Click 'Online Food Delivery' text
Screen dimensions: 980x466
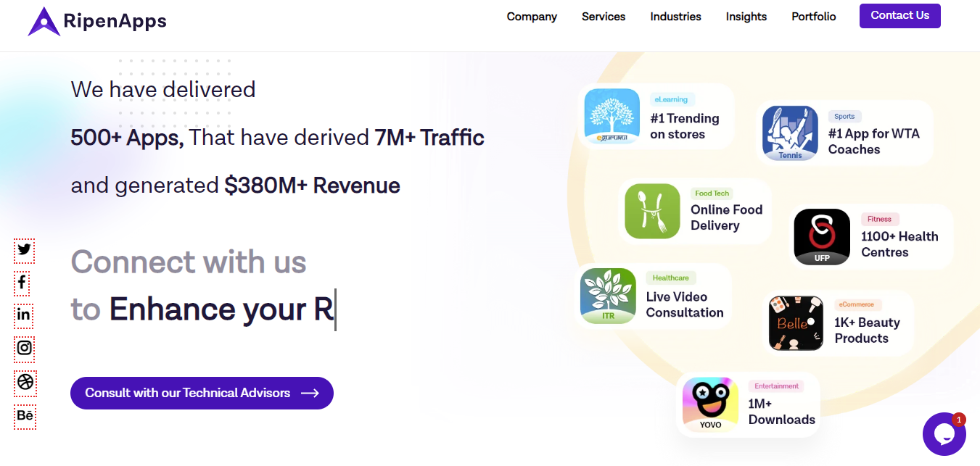(x=727, y=217)
